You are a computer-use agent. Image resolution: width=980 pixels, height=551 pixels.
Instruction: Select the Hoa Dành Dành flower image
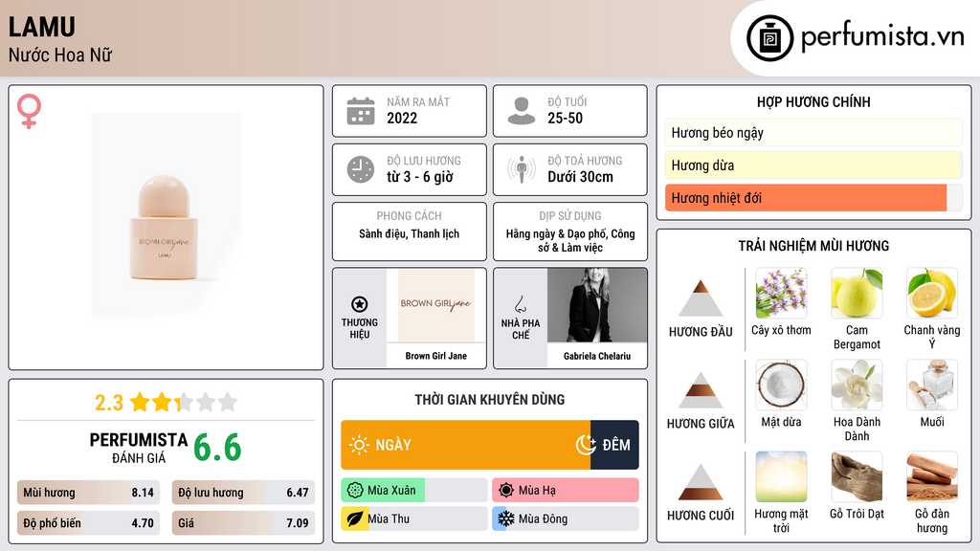pyautogui.click(x=857, y=385)
